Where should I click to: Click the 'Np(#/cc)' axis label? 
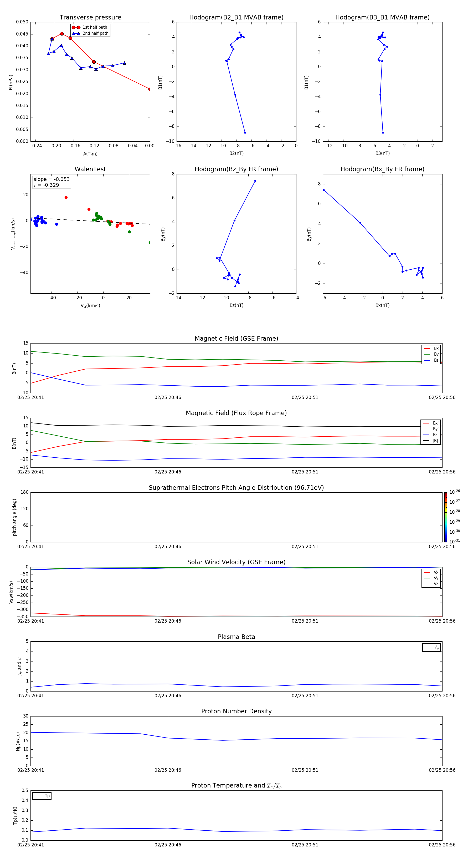point(18,741)
